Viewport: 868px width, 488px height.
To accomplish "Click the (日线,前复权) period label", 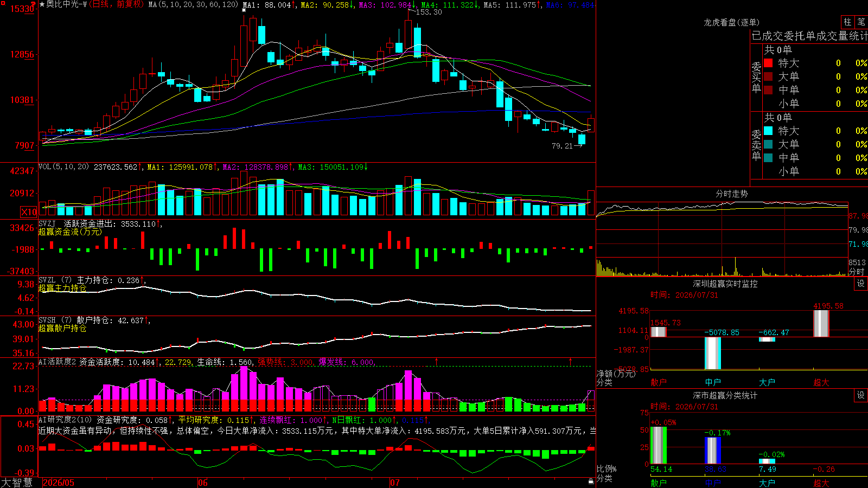I will 116,4.
